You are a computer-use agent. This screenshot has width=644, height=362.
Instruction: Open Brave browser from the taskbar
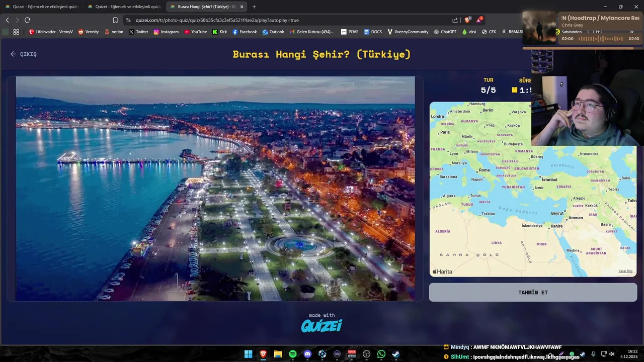263,354
